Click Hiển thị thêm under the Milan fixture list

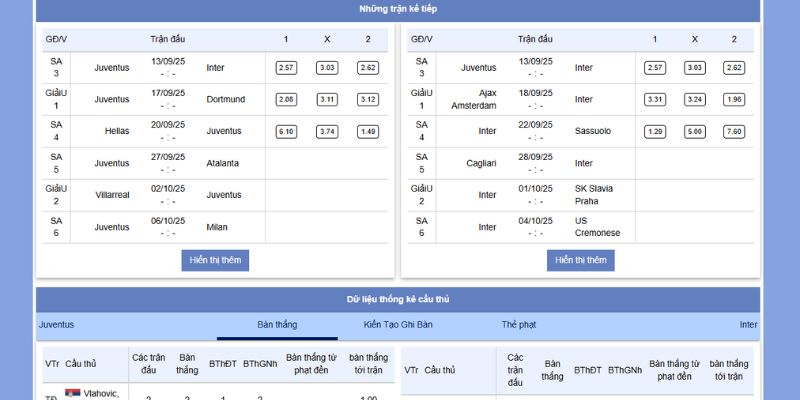point(215,260)
